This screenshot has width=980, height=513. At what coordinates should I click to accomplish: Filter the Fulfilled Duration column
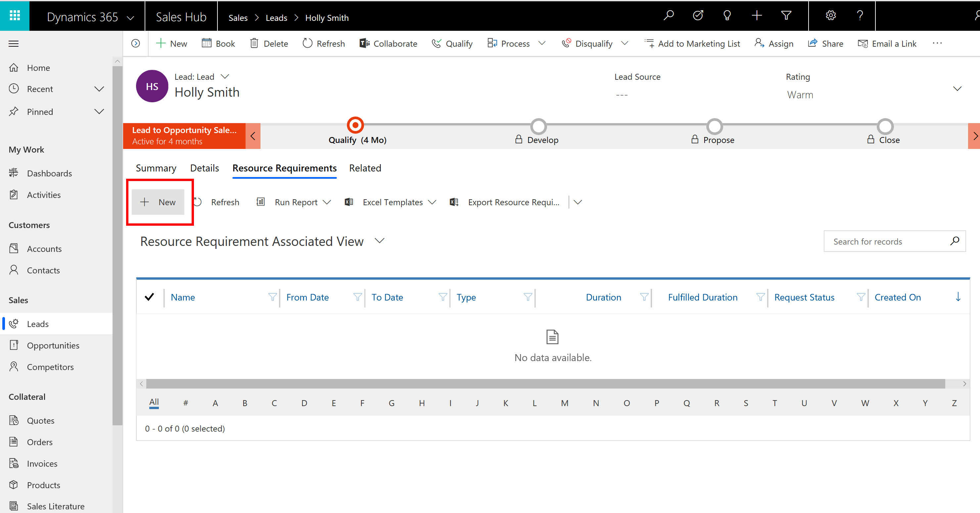761,297
